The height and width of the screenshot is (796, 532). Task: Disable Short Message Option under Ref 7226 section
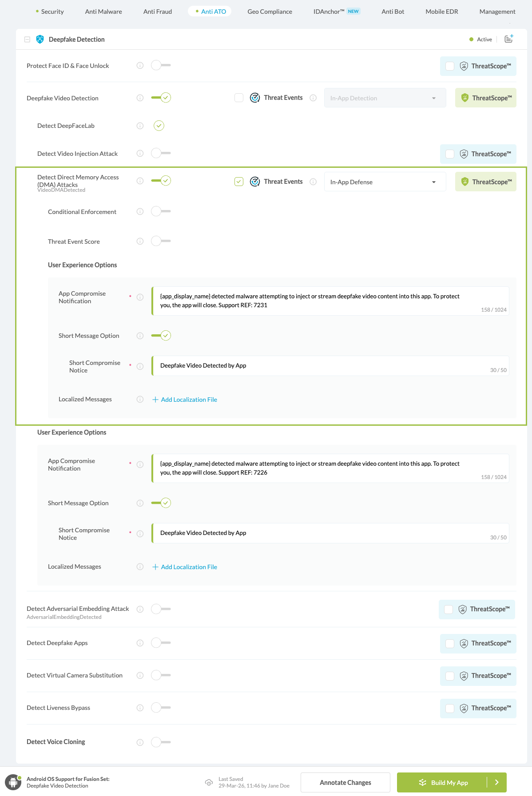point(161,503)
